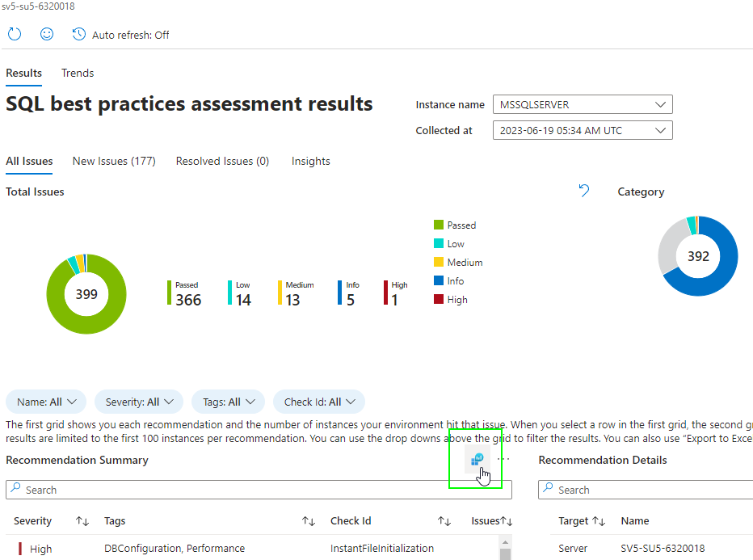Click the Total Issues donut chart

pos(86,294)
